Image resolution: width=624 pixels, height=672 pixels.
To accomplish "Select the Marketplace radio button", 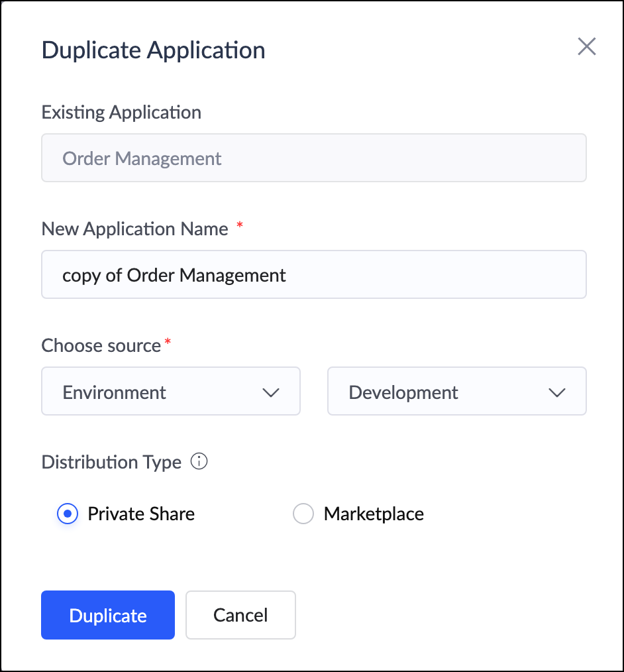I will coord(303,514).
